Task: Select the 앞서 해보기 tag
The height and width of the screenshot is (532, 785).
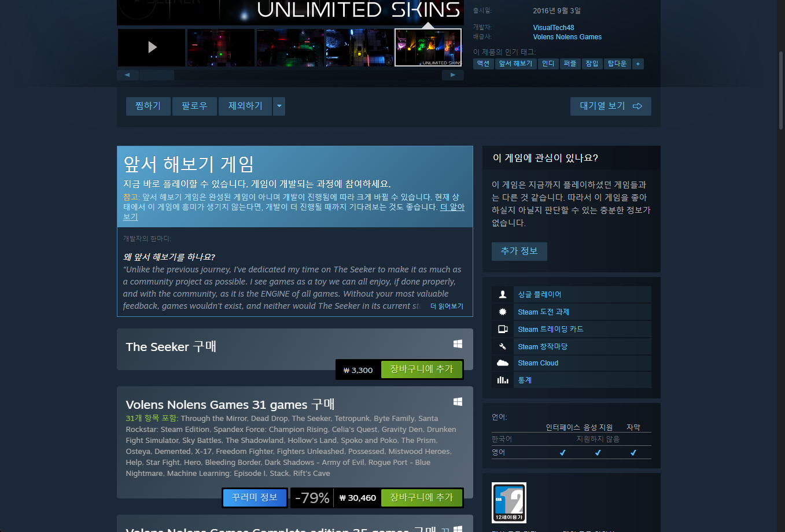Action: [515, 64]
